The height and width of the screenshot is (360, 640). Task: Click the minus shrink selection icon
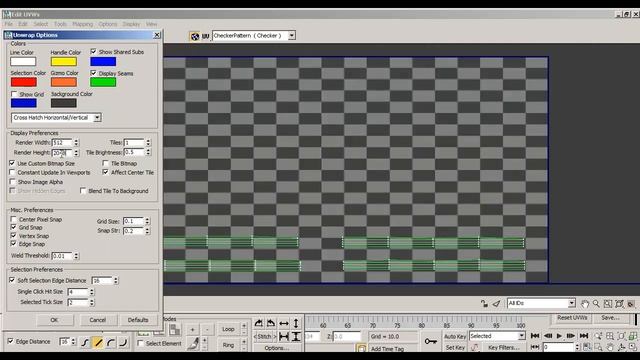coord(207,329)
